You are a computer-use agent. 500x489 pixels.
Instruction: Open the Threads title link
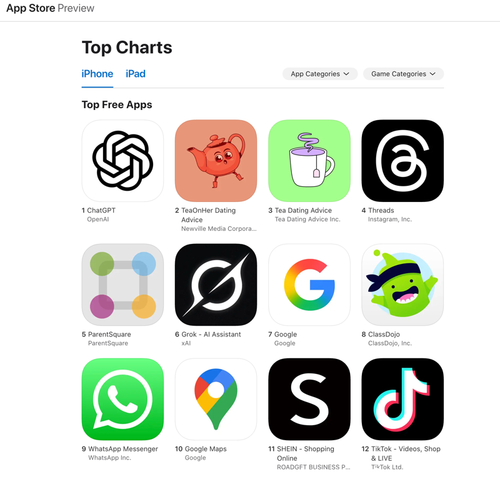[381, 210]
